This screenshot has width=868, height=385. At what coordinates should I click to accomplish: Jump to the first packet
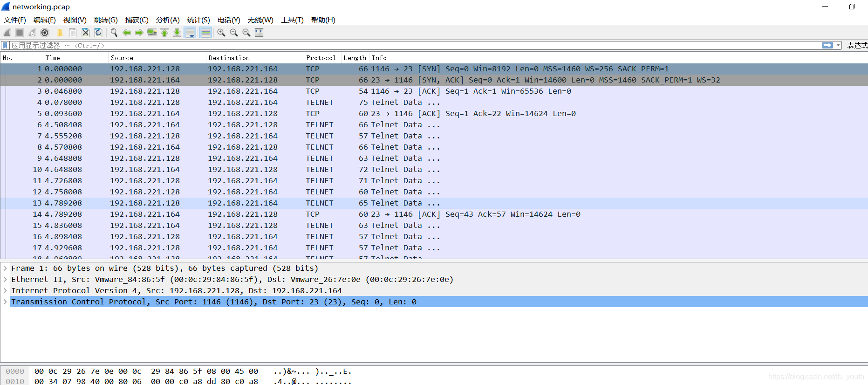coord(164,33)
